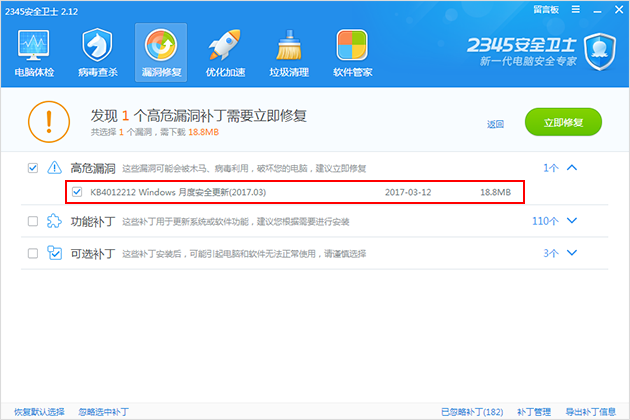Click the 可选补丁 checklist icon
Viewport: 630px width, 420px height.
pos(54,253)
